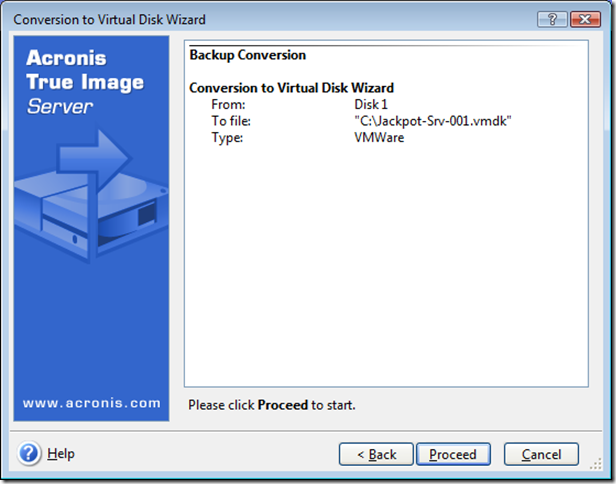
Task: Click the "C:\Jackpot-Srv-001.vmdk" file path
Action: point(433,121)
